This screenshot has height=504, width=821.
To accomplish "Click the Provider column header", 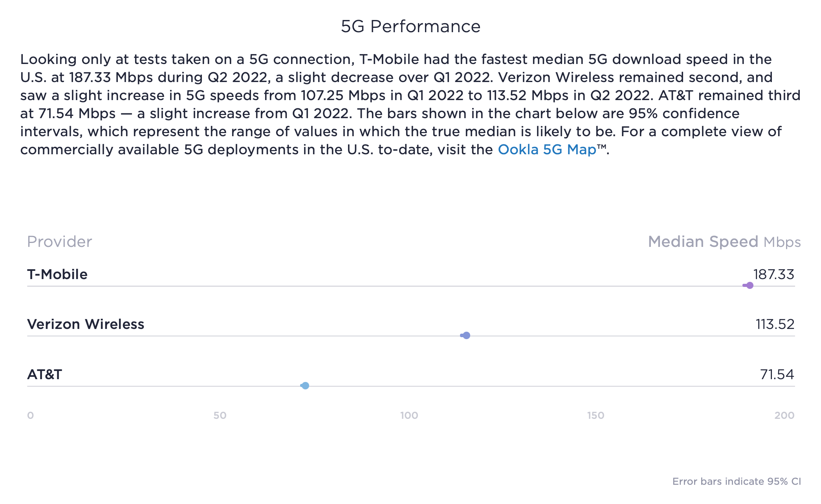I will pos(59,242).
